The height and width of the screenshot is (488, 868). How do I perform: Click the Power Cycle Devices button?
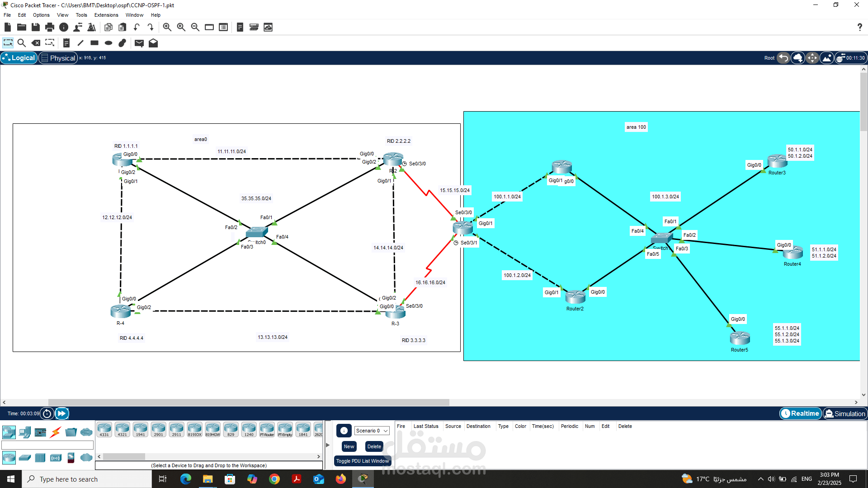click(x=47, y=413)
